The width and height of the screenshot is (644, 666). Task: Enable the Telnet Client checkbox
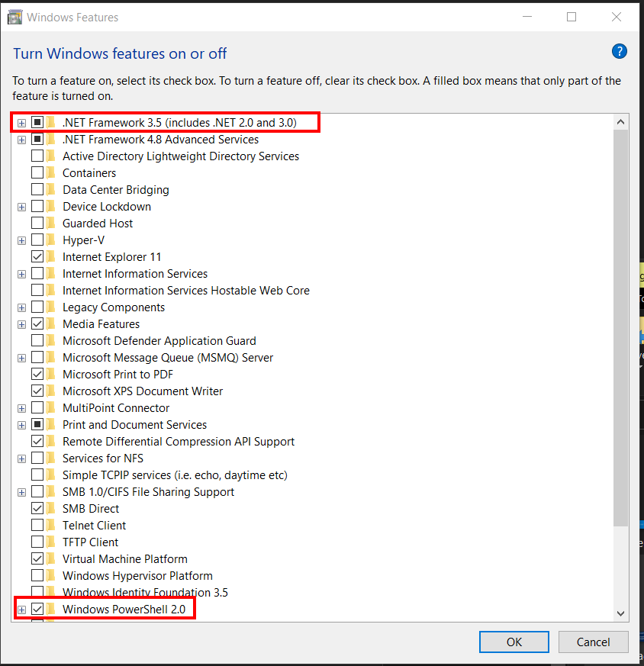pos(37,525)
